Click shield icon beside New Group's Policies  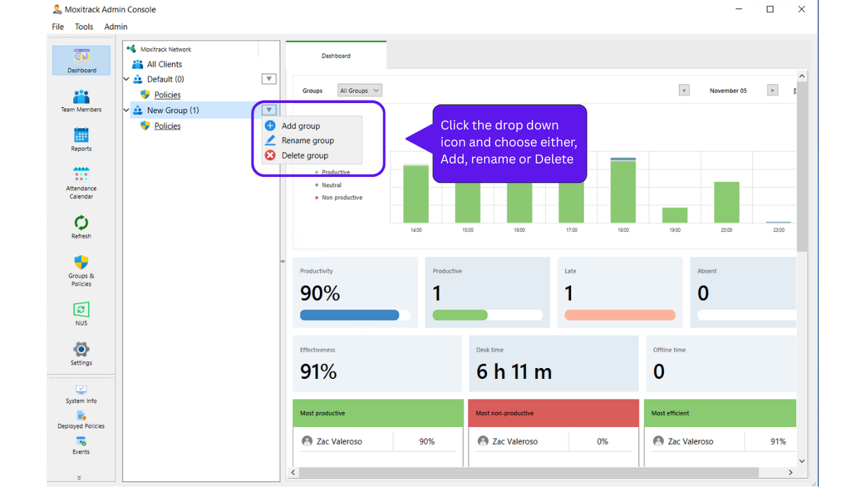145,126
